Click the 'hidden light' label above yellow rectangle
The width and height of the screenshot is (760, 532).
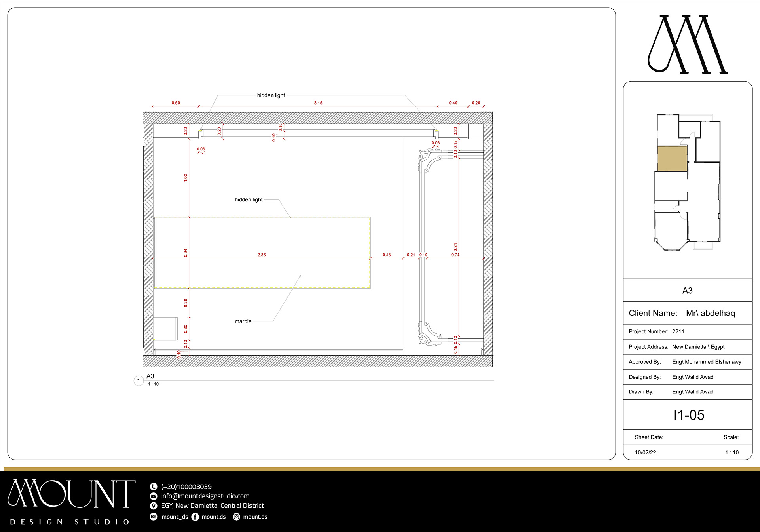(x=249, y=199)
